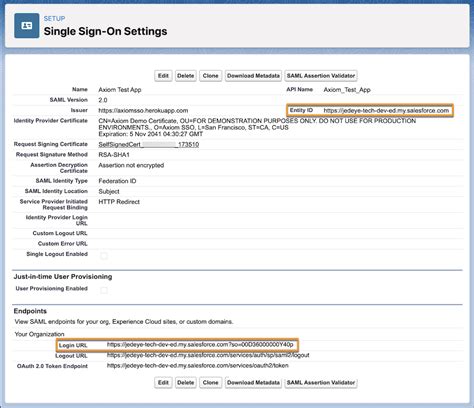Open the top SAML Assertion Validator button
The width and height of the screenshot is (474, 408).
pyautogui.click(x=321, y=76)
